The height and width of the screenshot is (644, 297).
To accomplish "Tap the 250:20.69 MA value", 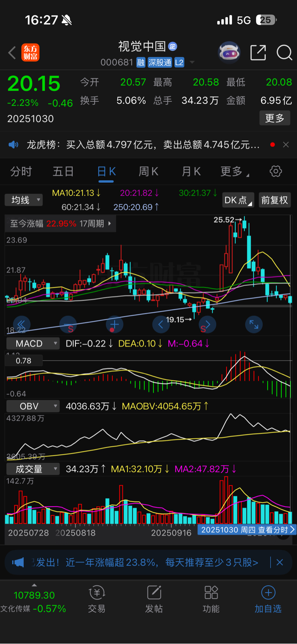I will [136, 207].
